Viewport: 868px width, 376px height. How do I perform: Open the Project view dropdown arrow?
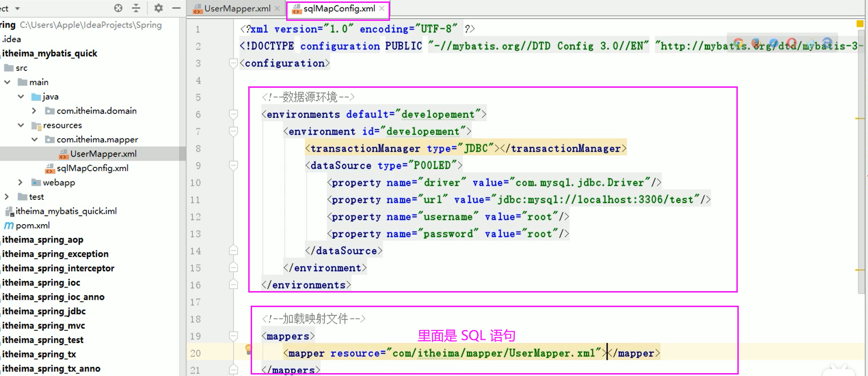pyautogui.click(x=17, y=9)
